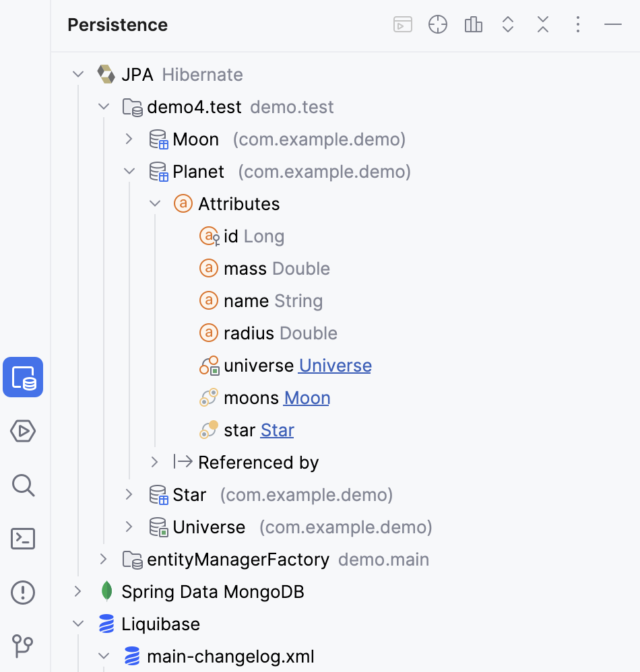This screenshot has height=672, width=640.
Task: Click the demo4.test persistence unit icon
Action: [133, 107]
